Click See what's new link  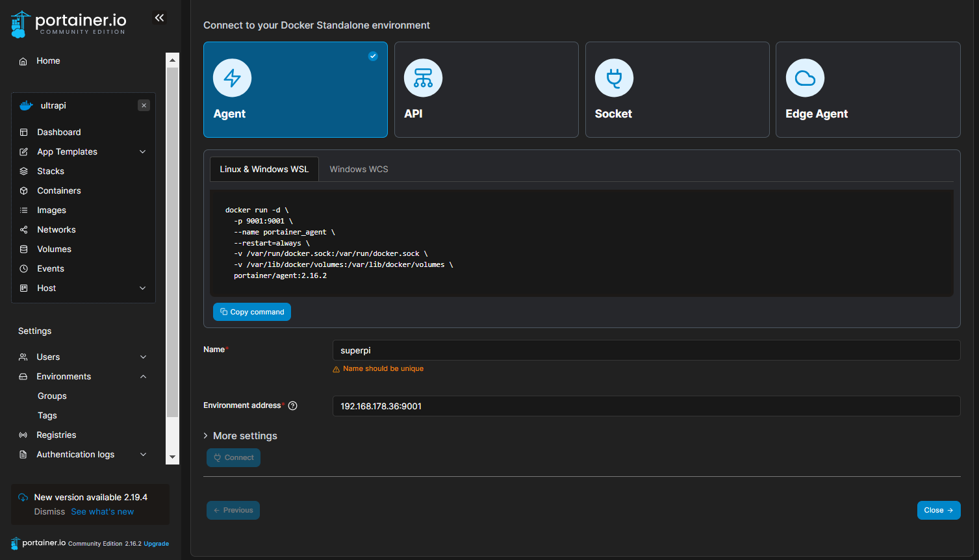coord(102,511)
